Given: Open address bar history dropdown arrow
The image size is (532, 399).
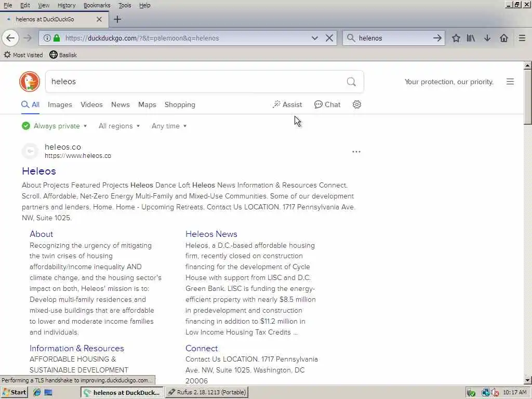Looking at the screenshot, I should [315, 38].
